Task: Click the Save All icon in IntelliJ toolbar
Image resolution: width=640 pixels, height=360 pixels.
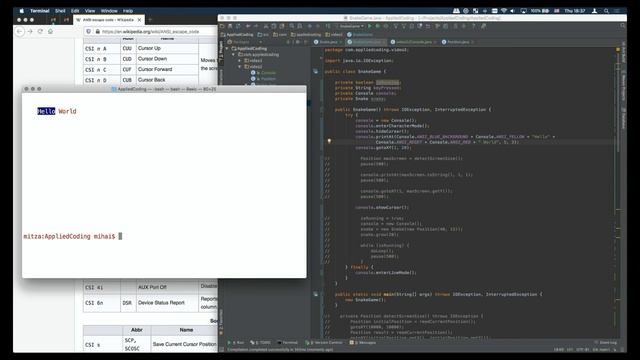Action: click(231, 26)
